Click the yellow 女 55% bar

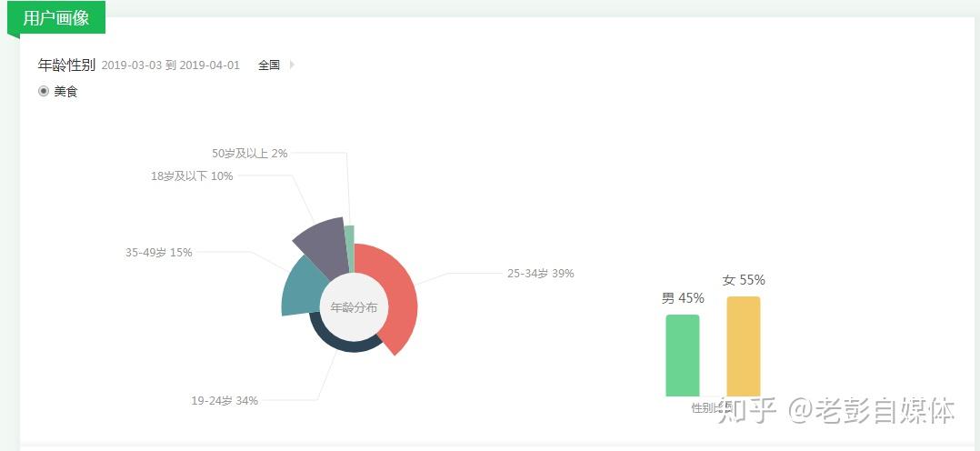pos(744,346)
